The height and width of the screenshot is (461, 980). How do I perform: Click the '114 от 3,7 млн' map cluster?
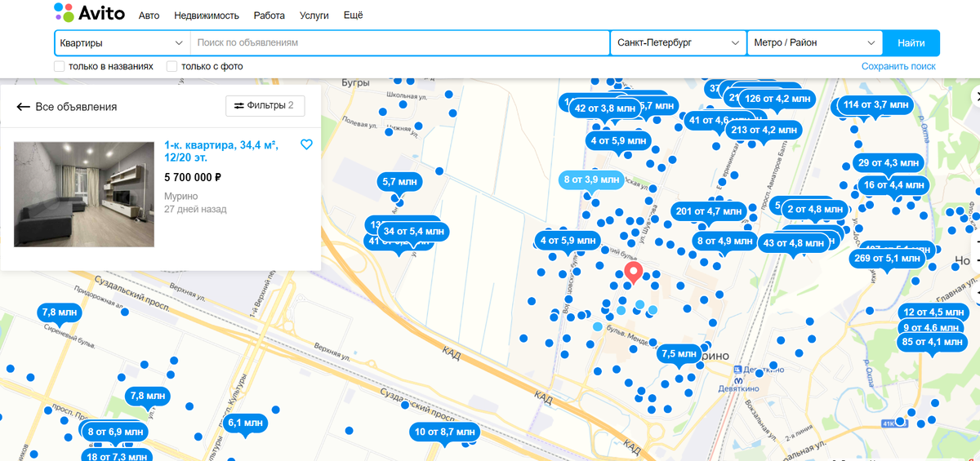pos(875,104)
